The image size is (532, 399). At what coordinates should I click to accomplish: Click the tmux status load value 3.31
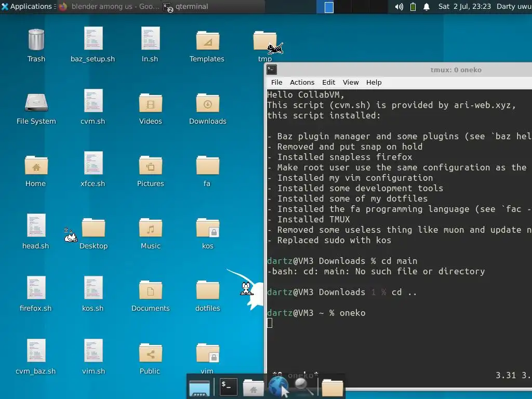click(x=506, y=375)
